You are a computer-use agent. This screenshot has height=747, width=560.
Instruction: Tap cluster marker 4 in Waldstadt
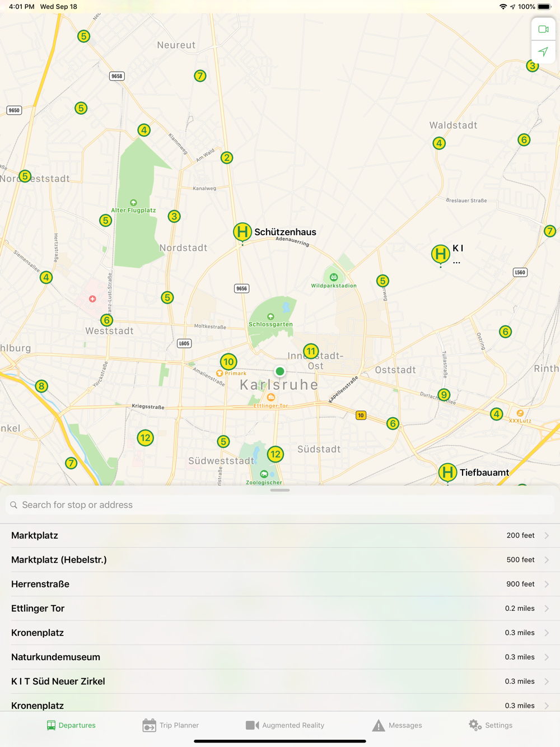[439, 143]
